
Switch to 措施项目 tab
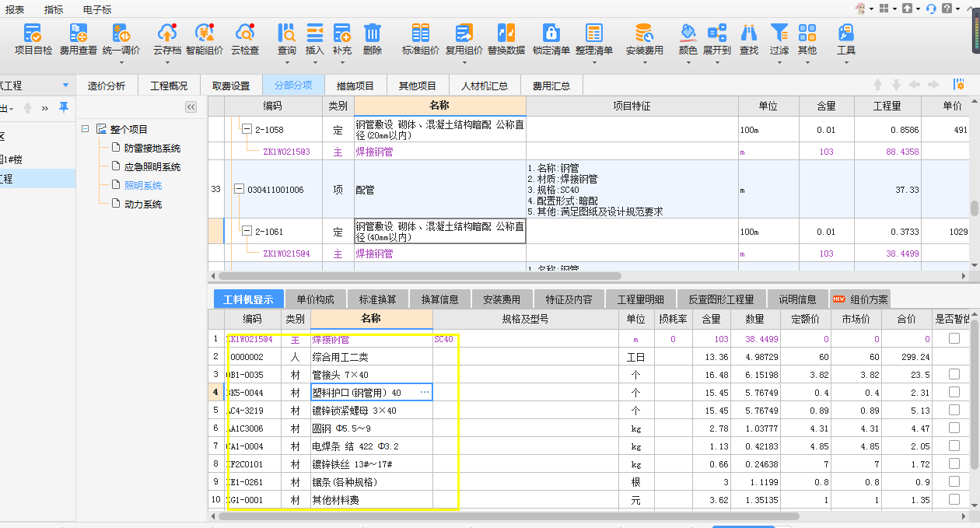pos(355,86)
